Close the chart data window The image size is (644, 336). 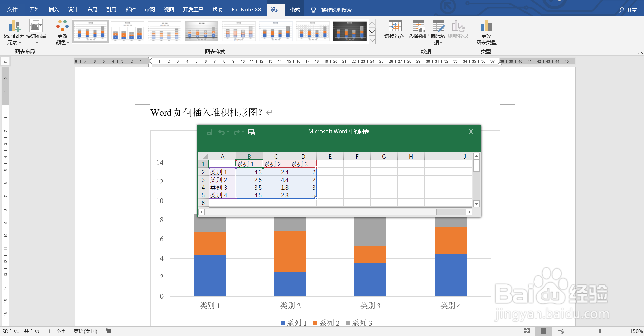471,132
